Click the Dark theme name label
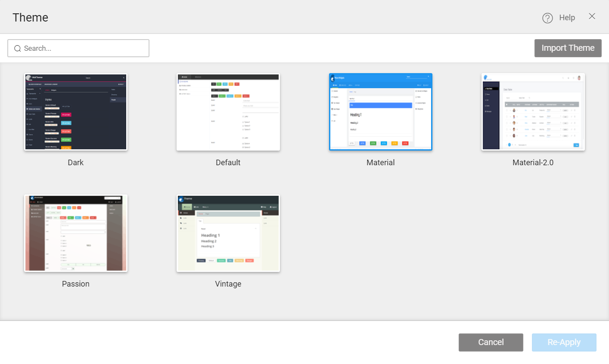Viewport: 609px width, 364px height. click(x=75, y=162)
